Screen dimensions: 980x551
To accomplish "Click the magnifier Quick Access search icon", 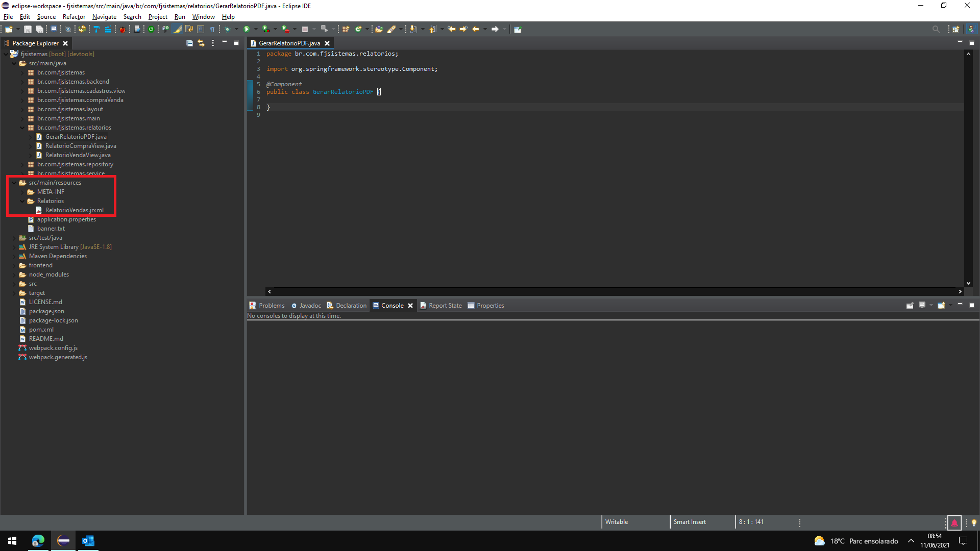I will [x=936, y=30].
